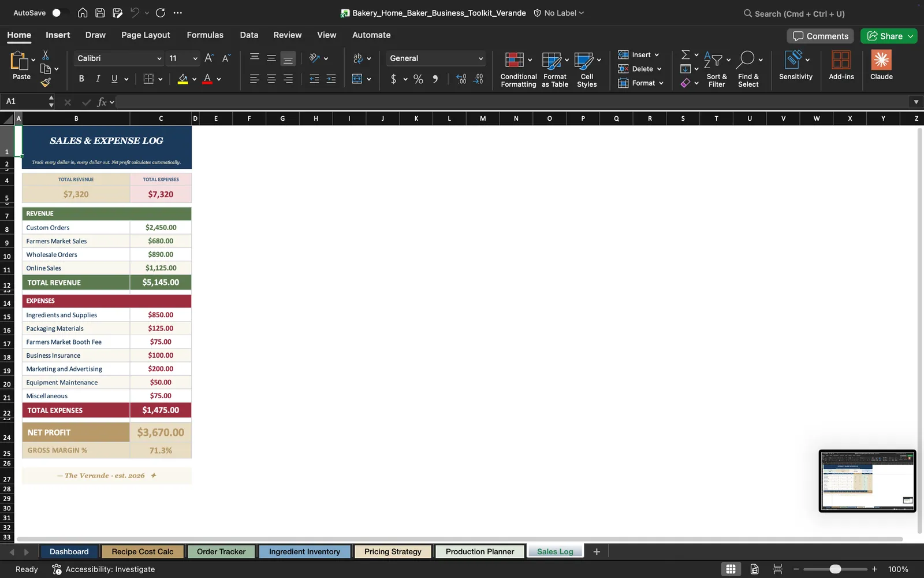Toggle Bold formatting

tap(81, 79)
